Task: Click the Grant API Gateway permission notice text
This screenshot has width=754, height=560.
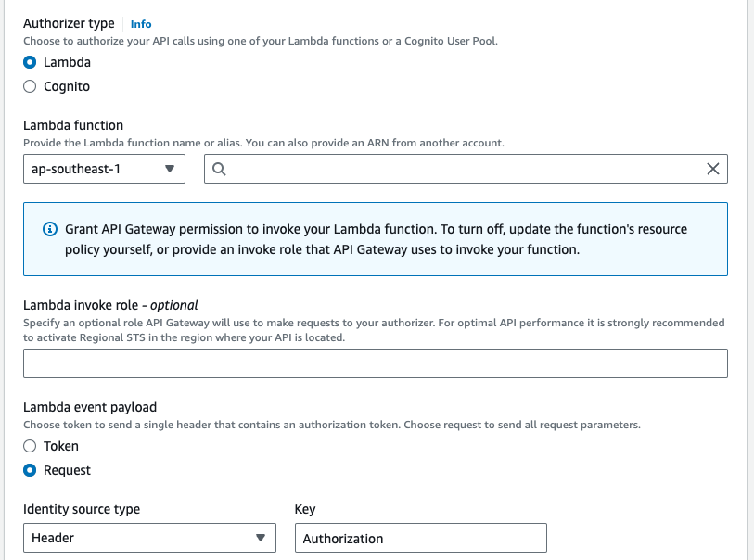Action: coord(376,239)
